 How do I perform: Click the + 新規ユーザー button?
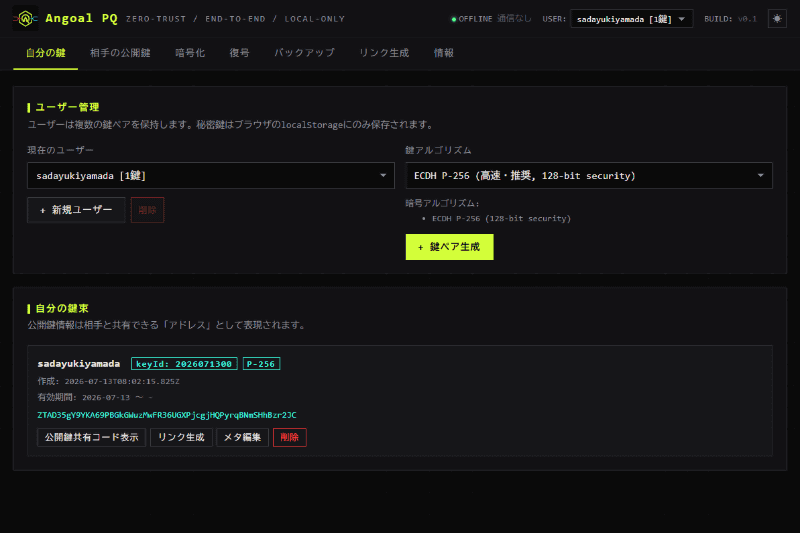tap(76, 210)
